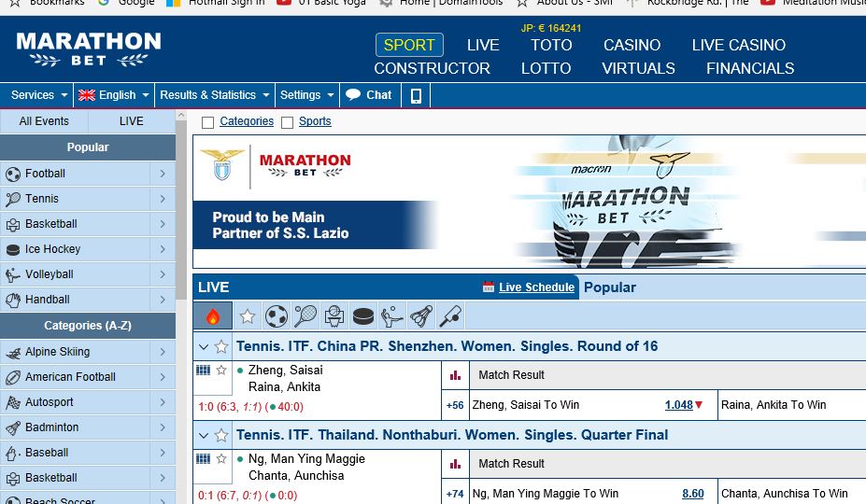Image resolution: width=866 pixels, height=504 pixels.
Task: Open the CONSTRUCTOR navigation item
Action: 432,68
